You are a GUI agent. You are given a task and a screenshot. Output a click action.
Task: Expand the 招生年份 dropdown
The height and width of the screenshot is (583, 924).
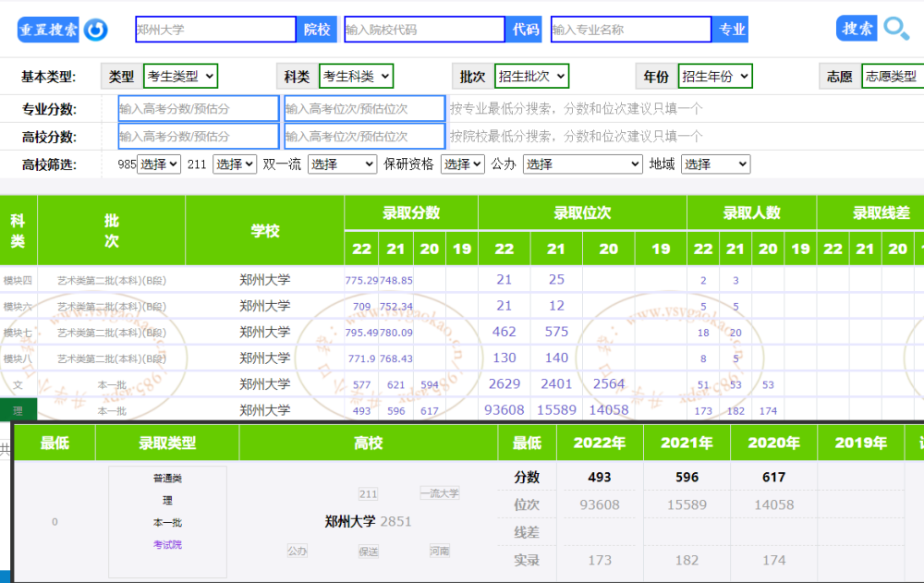coord(715,76)
